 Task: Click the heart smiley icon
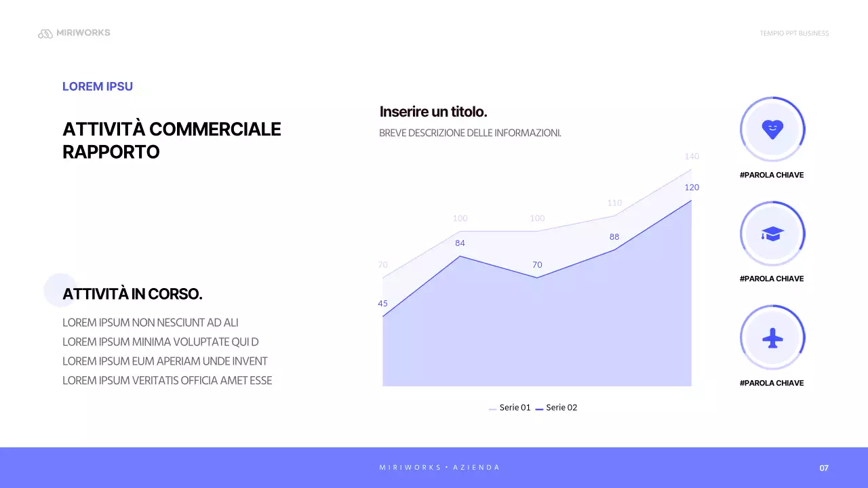click(x=772, y=129)
